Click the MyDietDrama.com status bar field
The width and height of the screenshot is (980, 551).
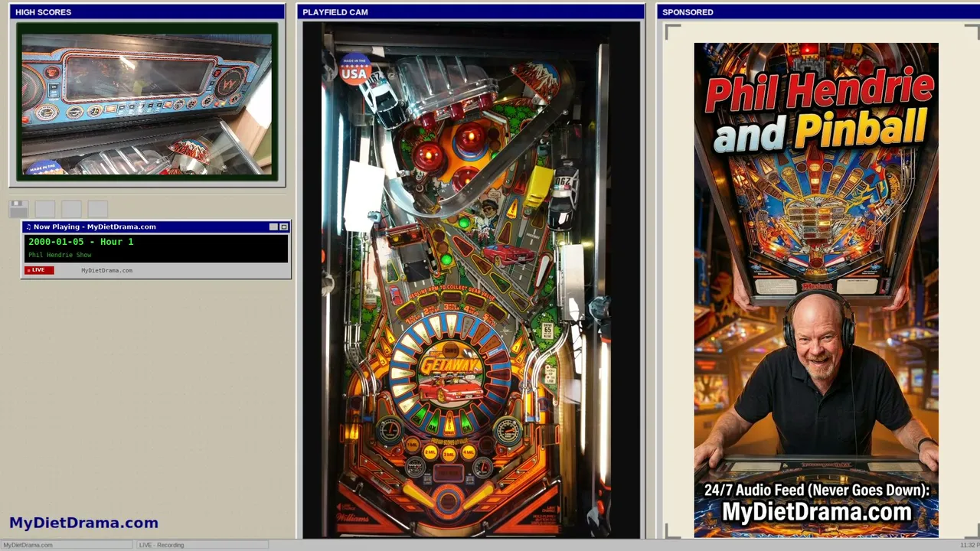[x=67, y=545]
